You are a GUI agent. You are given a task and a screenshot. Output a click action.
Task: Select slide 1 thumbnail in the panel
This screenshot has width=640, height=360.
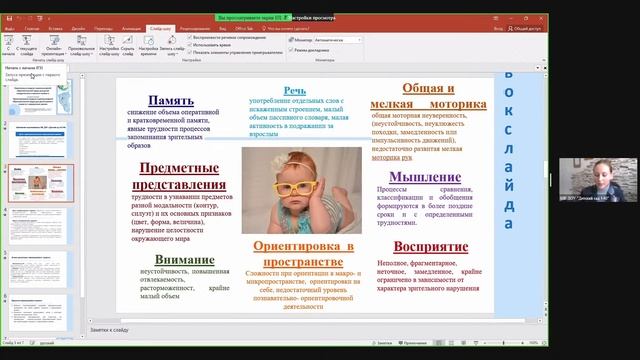[x=40, y=97]
